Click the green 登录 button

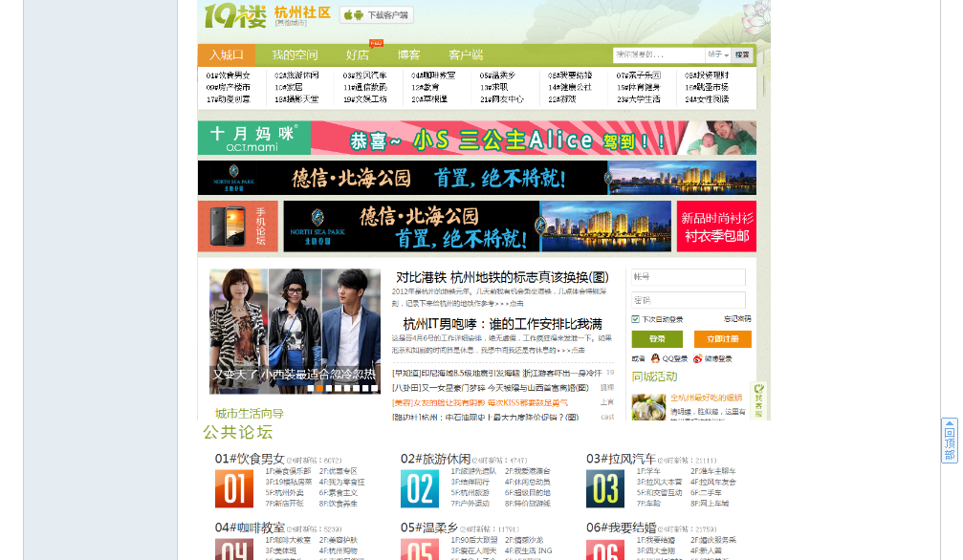point(657,339)
